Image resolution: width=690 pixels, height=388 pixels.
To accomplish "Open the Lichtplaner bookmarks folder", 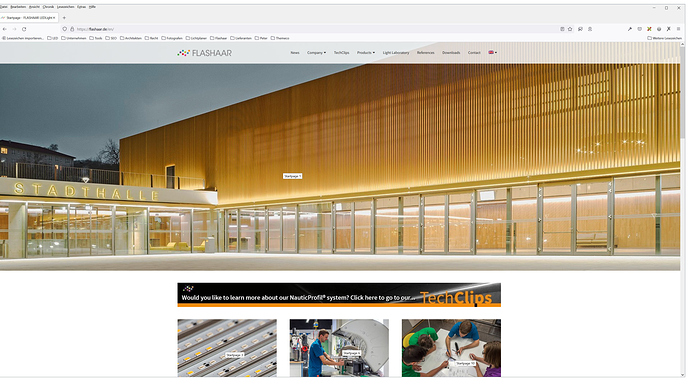I will pos(196,38).
